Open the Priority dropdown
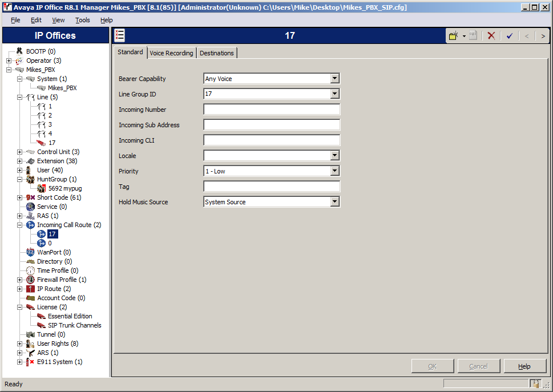The height and width of the screenshot is (392, 553). coord(334,171)
